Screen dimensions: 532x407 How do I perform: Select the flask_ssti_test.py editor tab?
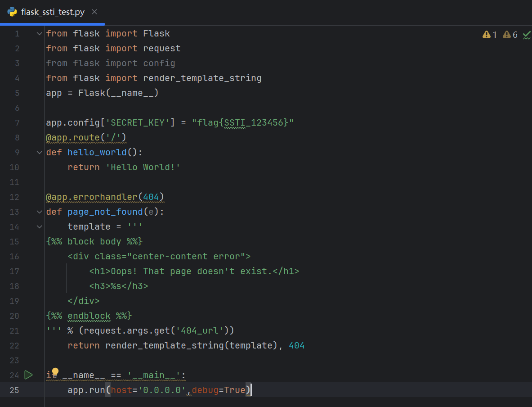pyautogui.click(x=53, y=12)
